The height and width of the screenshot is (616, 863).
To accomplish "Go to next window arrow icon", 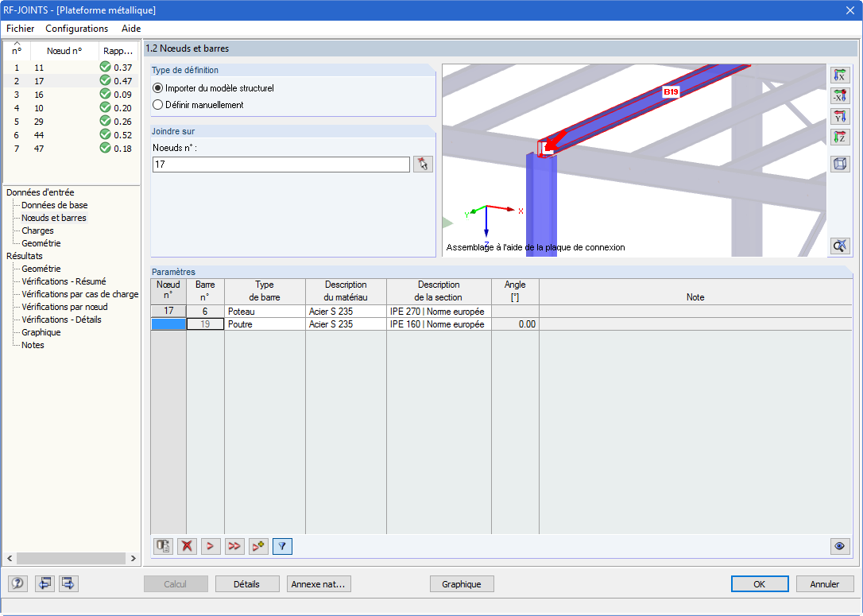I will [x=68, y=583].
